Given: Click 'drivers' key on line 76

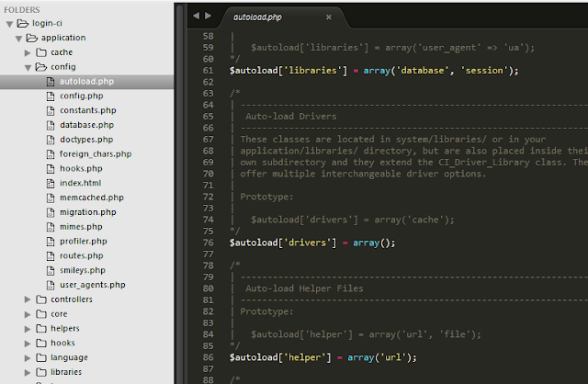Looking at the screenshot, I should point(307,243).
